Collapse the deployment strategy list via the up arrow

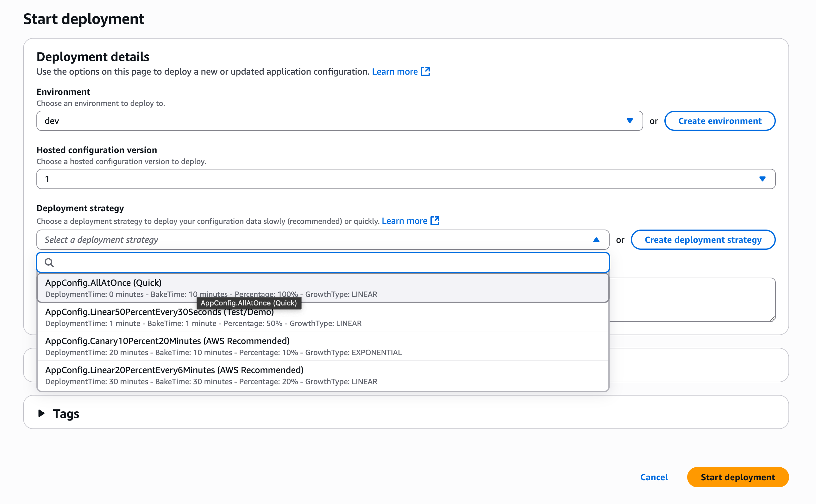(x=596, y=240)
